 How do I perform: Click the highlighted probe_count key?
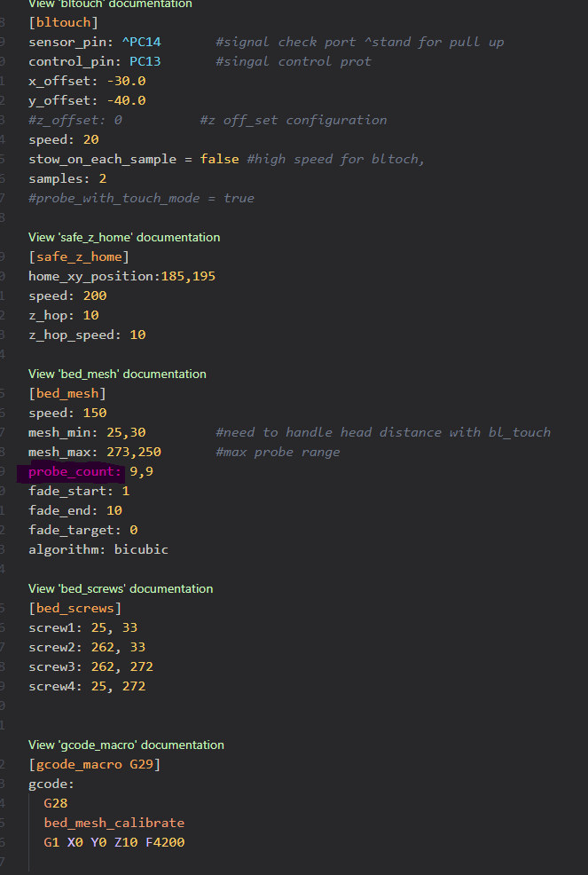pos(74,471)
